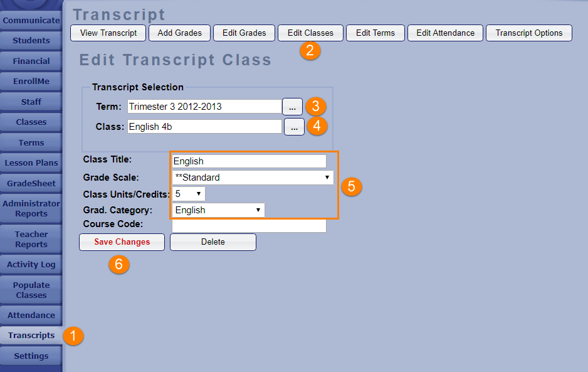Open the GradeSheet sidebar item
This screenshot has width=588, height=372.
coord(31,183)
